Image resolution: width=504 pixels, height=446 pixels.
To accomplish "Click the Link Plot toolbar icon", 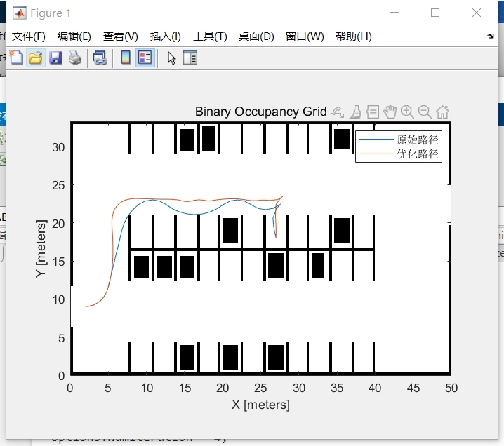I will (x=100, y=58).
